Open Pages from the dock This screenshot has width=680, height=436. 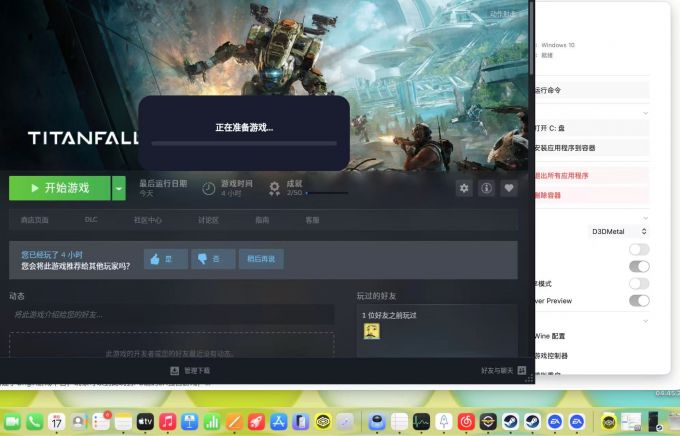pyautogui.click(x=234, y=422)
